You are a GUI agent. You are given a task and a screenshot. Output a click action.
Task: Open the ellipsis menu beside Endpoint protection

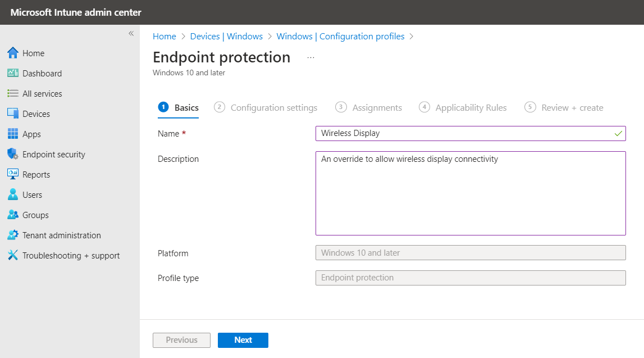click(x=310, y=56)
